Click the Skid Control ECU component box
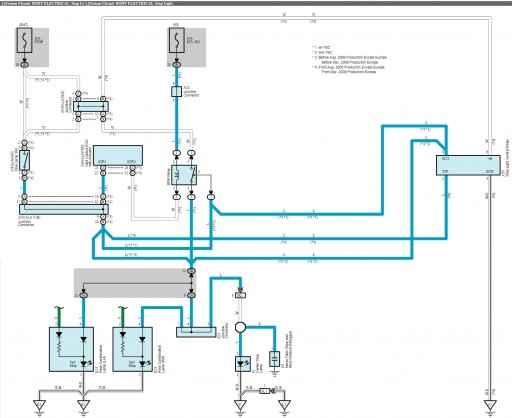Screen dimensions: 512x418 pos(118,155)
